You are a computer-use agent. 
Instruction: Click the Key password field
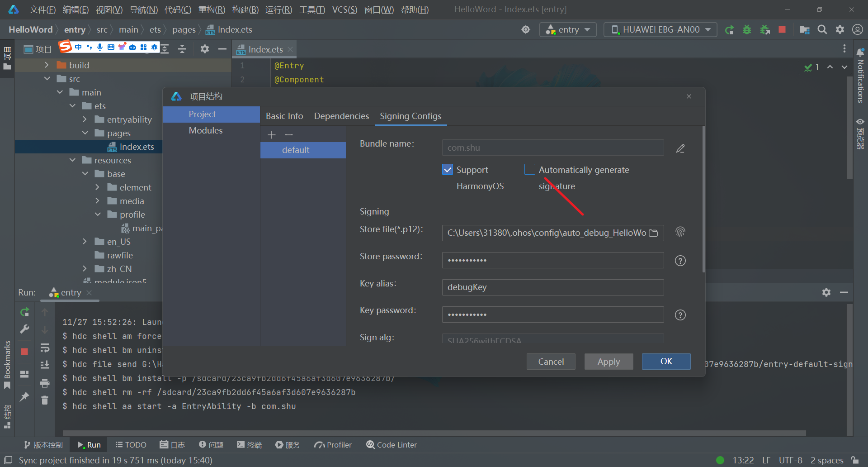coord(552,315)
